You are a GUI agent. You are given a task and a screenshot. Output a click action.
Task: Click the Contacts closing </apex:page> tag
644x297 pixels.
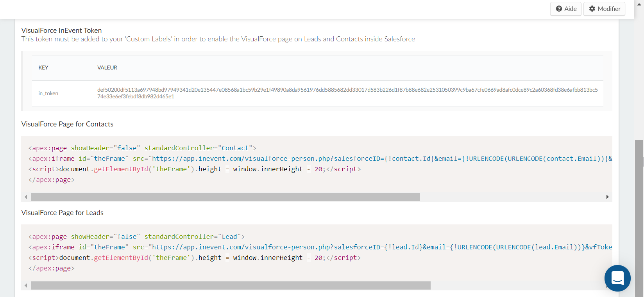coord(52,180)
